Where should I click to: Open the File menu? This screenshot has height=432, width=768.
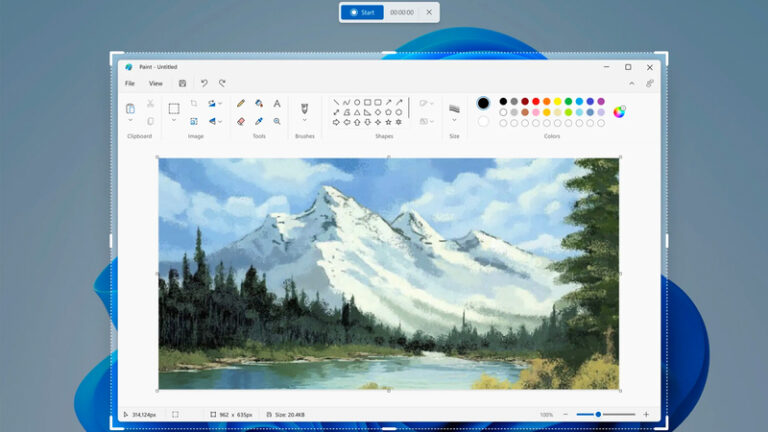130,84
